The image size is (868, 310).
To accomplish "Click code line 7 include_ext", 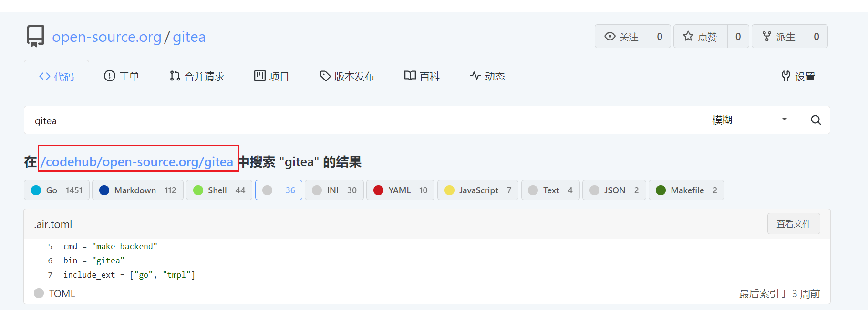I will 129,275.
